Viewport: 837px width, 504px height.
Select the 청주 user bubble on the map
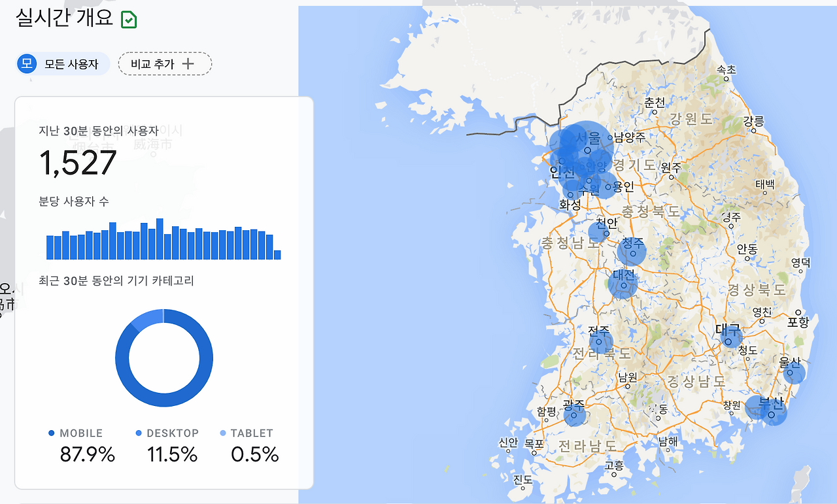(632, 252)
